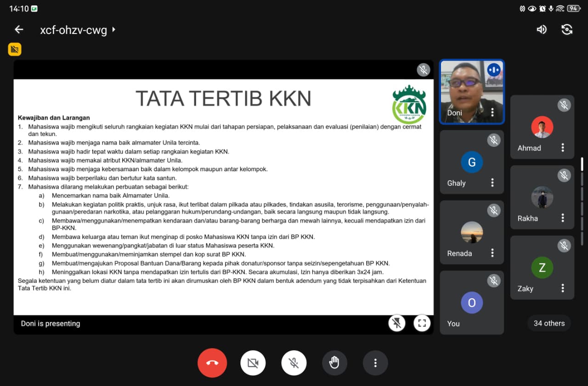Click Ghaly's avatar circle G
This screenshot has width=588, height=386.
[472, 162]
